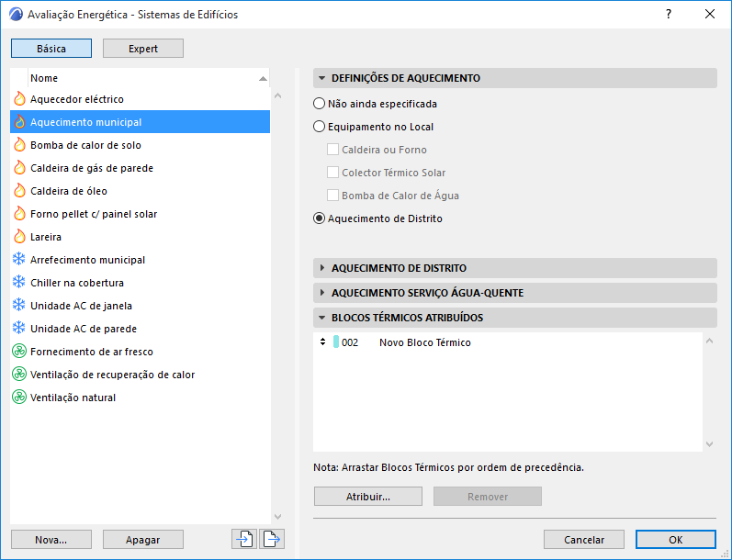Image resolution: width=732 pixels, height=560 pixels.
Task: Tick the Bomba de Calor de Água checkbox
Action: pos(332,195)
